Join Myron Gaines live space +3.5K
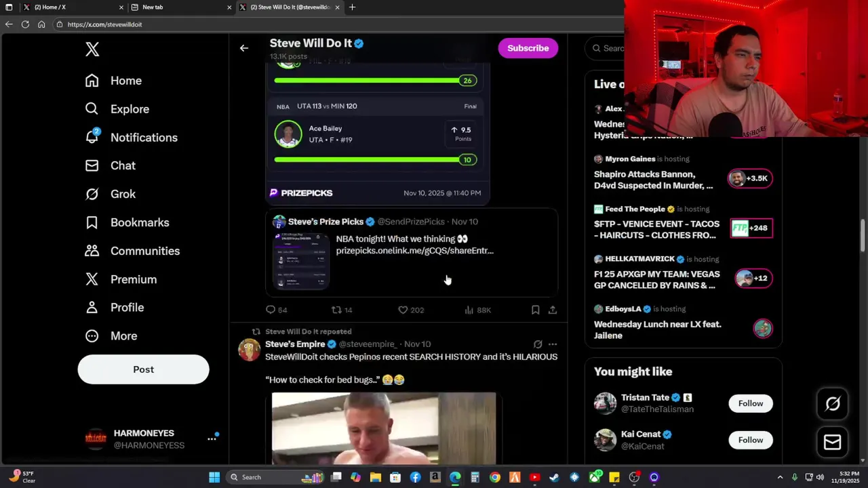The width and height of the screenshot is (868, 488). click(x=750, y=178)
